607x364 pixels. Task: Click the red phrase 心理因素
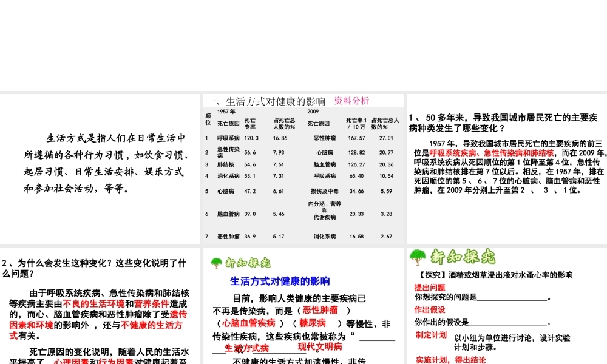pyautogui.click(x=71, y=361)
